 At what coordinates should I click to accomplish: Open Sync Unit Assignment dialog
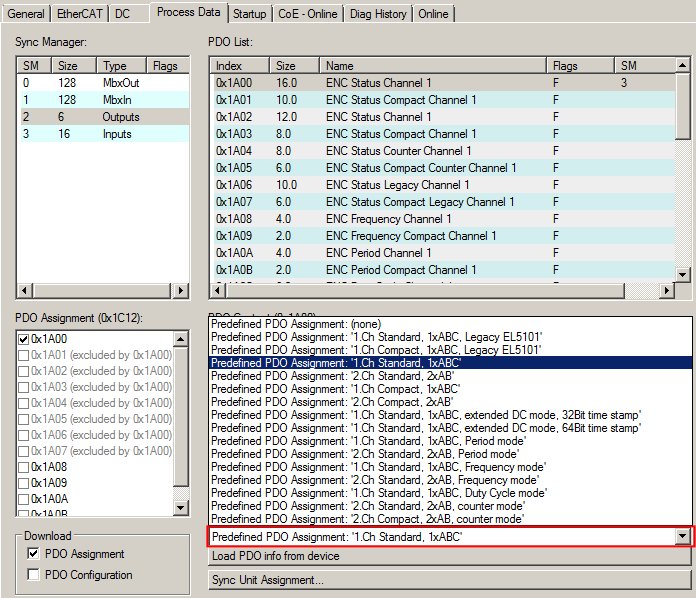point(450,580)
